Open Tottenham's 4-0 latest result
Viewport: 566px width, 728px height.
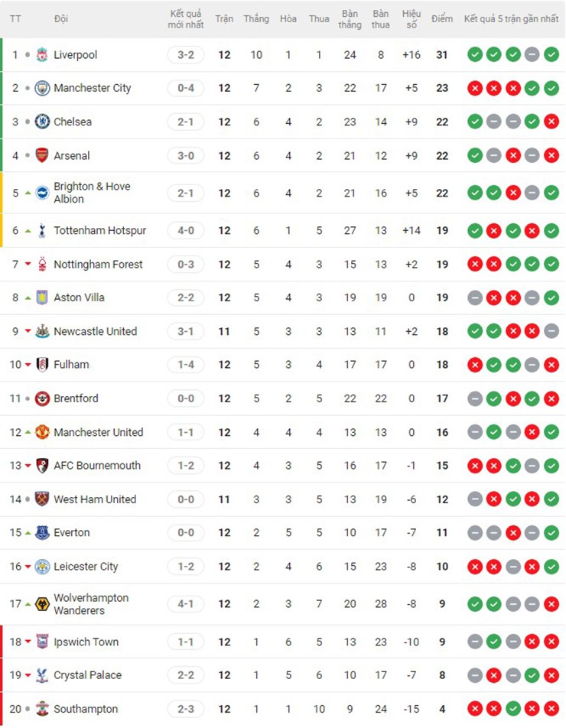(x=185, y=230)
